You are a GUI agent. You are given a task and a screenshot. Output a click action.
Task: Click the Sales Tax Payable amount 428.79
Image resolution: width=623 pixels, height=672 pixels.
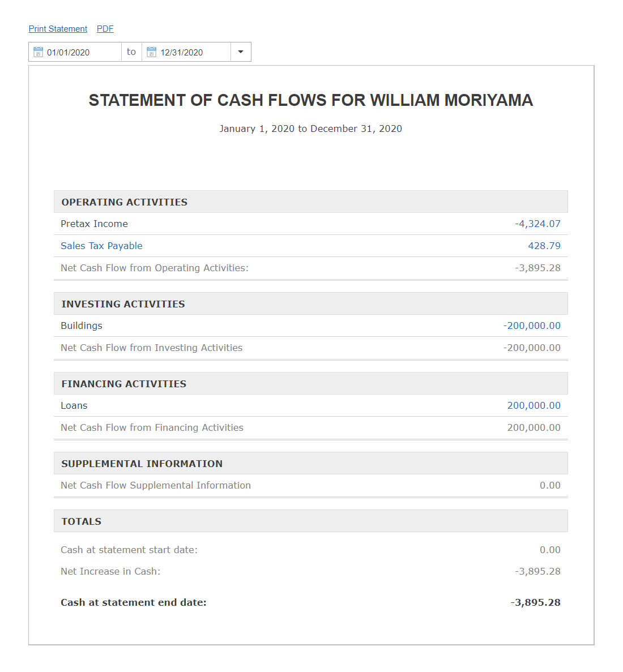click(x=544, y=246)
